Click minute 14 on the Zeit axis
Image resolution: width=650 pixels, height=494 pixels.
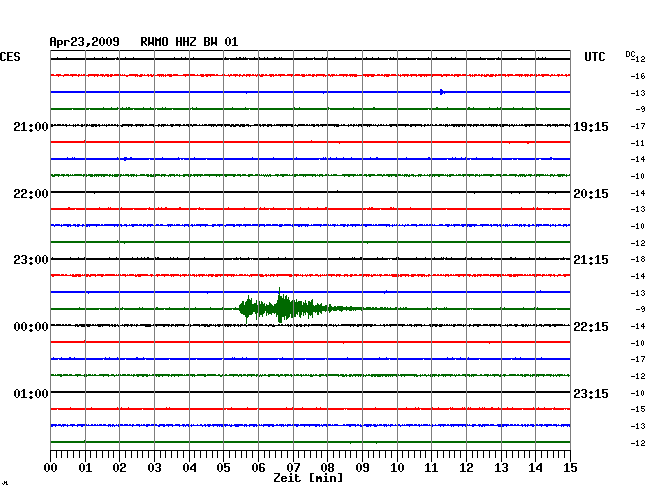click(535, 467)
